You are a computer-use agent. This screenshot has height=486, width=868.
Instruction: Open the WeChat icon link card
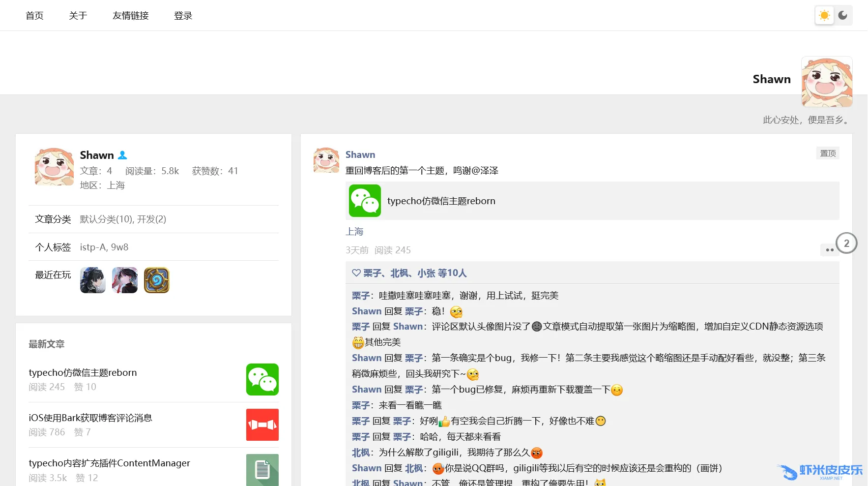(x=365, y=201)
